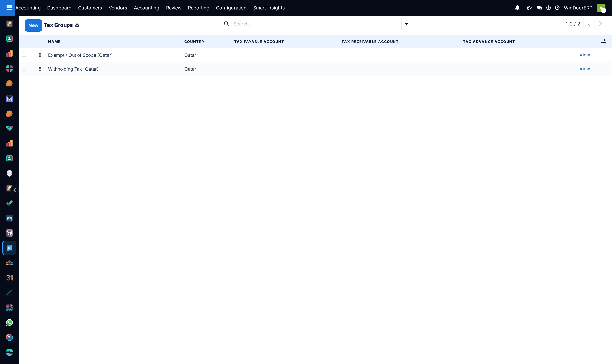The image size is (612, 364).
Task: Open the teal handshake CRM sidebar app
Action: (x=9, y=128)
